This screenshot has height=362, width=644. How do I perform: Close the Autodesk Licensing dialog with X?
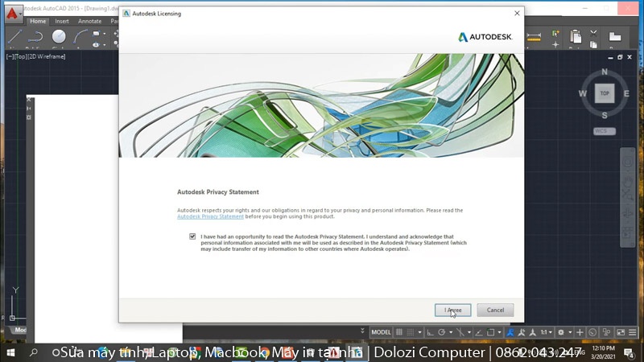point(517,13)
